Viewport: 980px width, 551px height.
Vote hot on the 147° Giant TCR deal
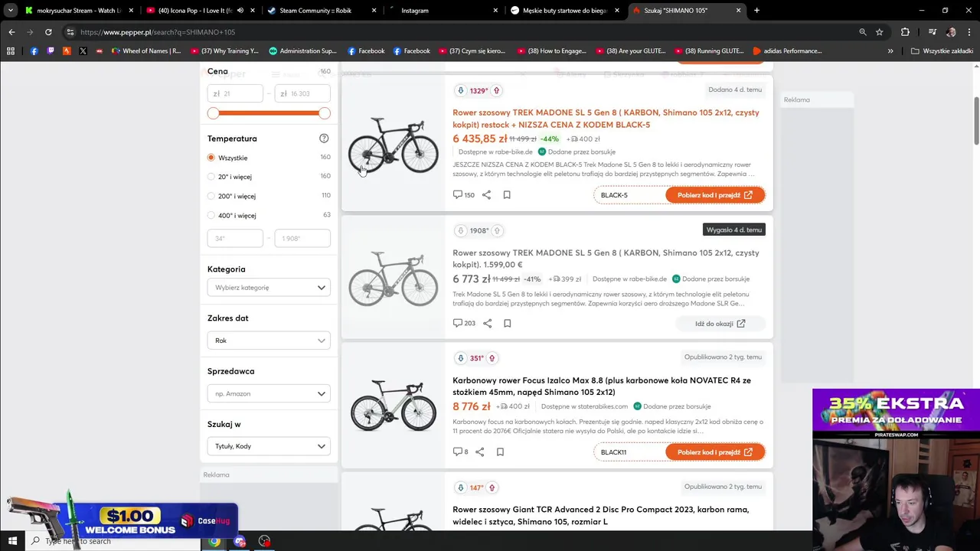click(492, 487)
